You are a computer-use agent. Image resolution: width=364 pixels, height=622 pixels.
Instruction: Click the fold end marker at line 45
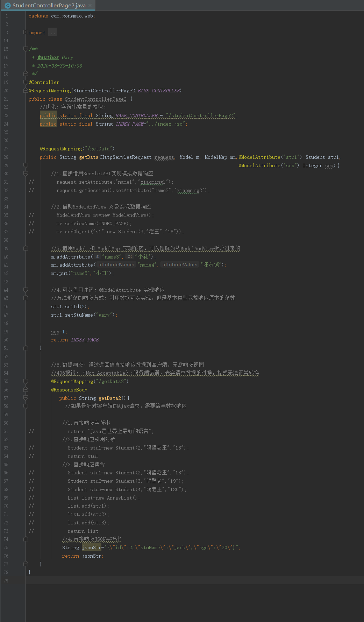coord(26,298)
